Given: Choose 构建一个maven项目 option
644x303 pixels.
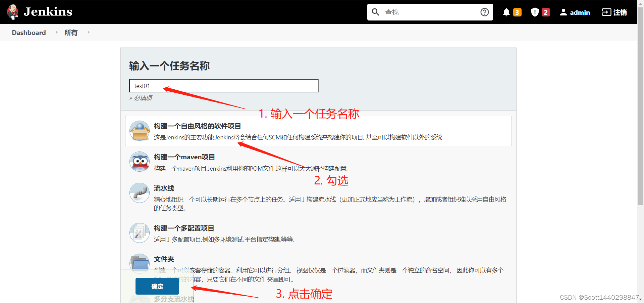Looking at the screenshot, I should coord(184,157).
